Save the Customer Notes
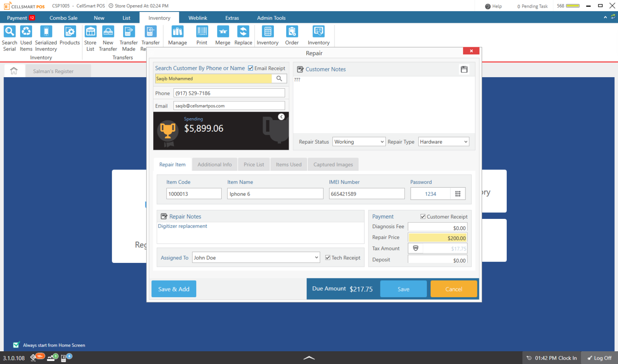Screen dimensions: 618x364 pos(464,69)
